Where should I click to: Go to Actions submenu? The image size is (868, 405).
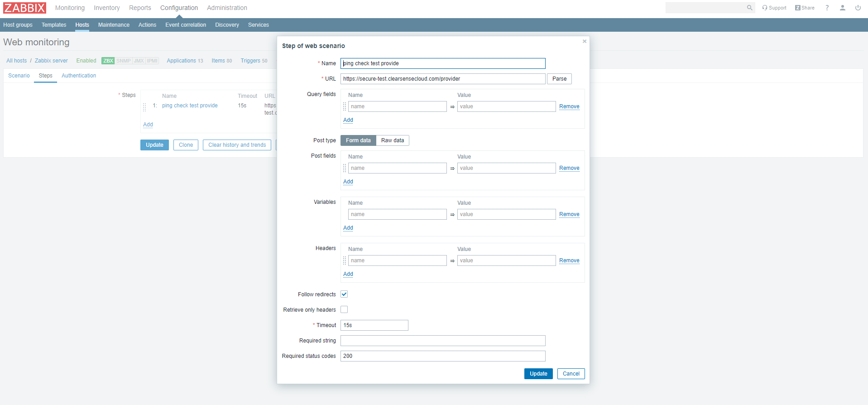click(147, 25)
